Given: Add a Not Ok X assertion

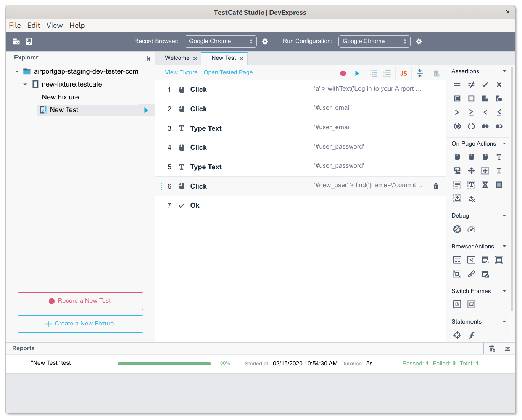Looking at the screenshot, I should pos(499,85).
